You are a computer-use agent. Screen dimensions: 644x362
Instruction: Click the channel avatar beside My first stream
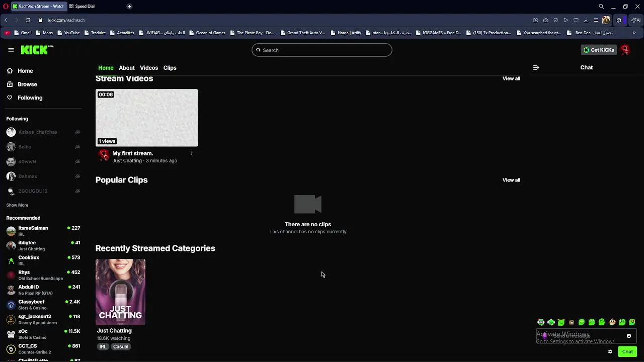104,155
